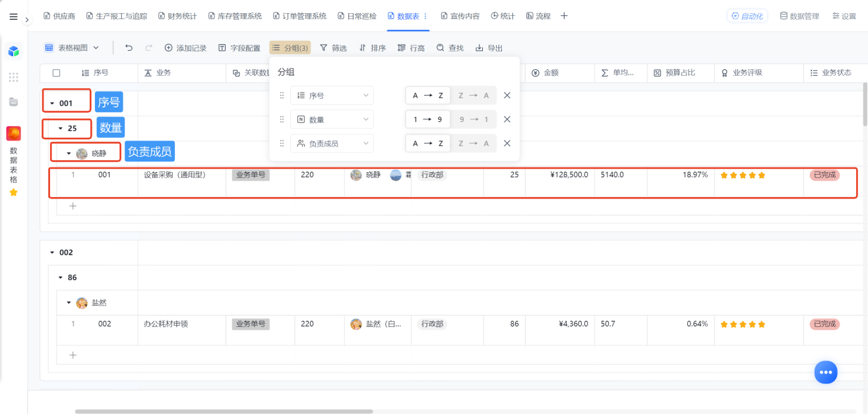Switch to 流程 tab
The height and width of the screenshot is (414, 868).
click(x=538, y=16)
